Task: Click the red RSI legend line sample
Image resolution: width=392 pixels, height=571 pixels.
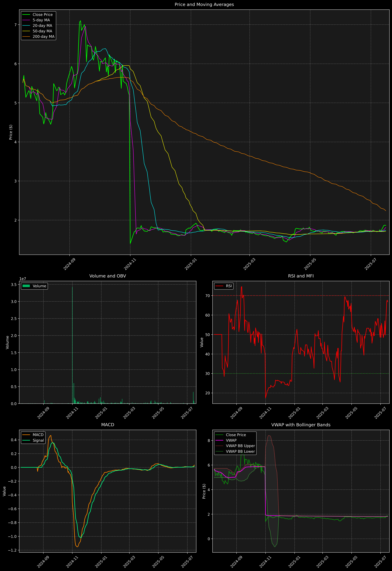Action: [219, 286]
